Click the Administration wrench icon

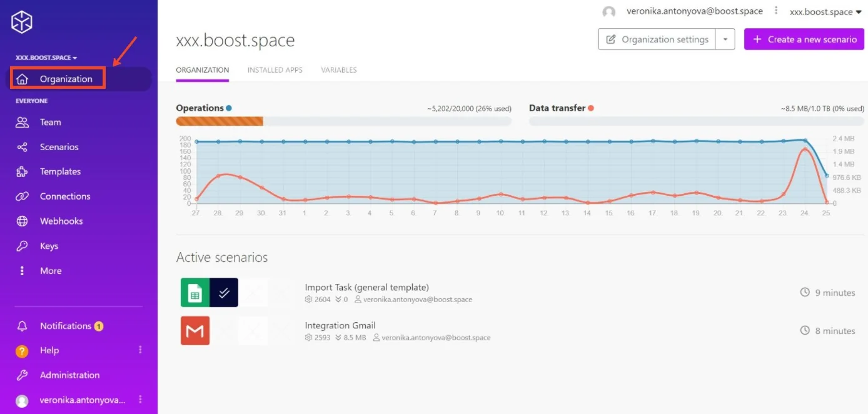[23, 375]
